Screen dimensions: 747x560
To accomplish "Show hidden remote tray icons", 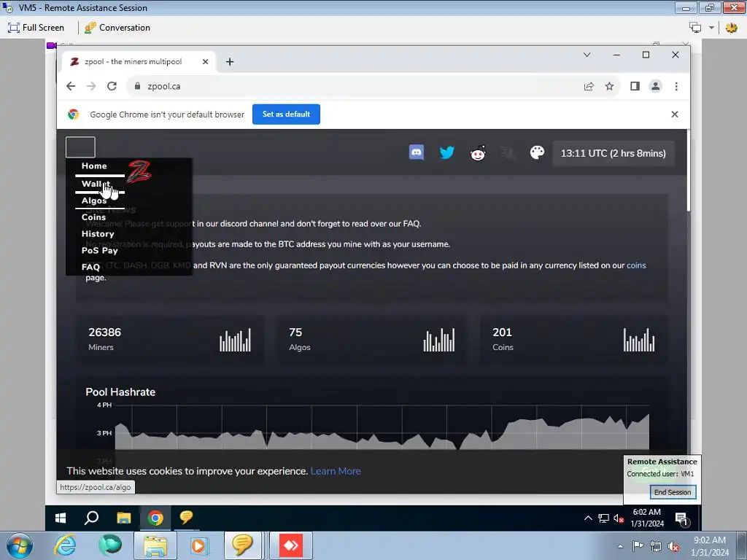I will click(589, 518).
